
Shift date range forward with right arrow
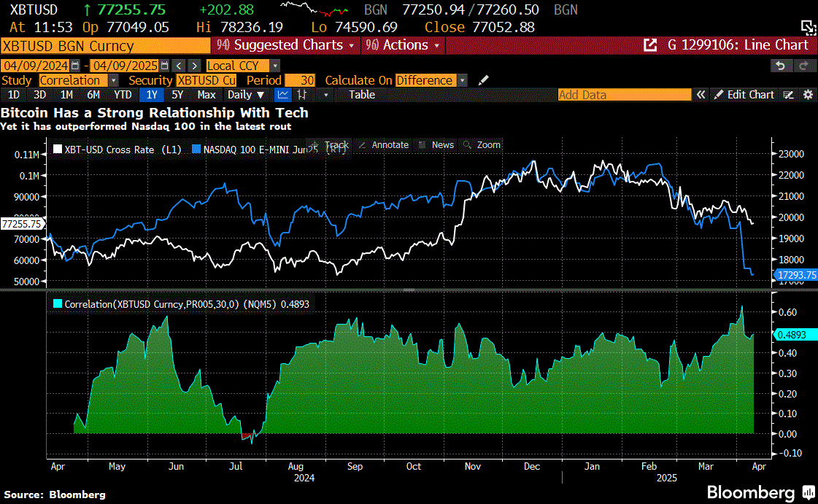point(194,66)
